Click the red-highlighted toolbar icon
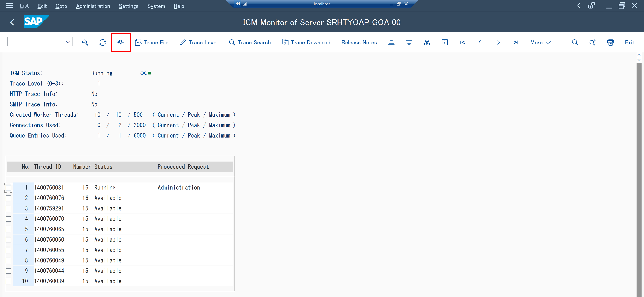 coord(120,43)
